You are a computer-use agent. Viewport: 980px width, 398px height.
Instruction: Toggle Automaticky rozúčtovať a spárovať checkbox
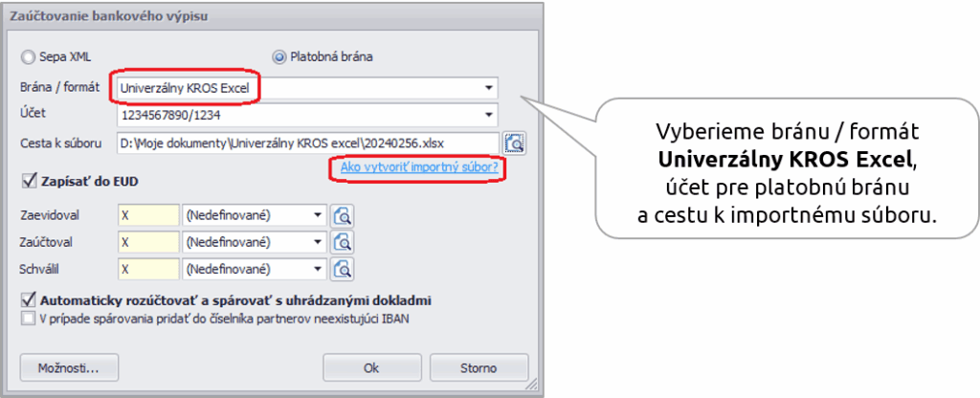[28, 299]
